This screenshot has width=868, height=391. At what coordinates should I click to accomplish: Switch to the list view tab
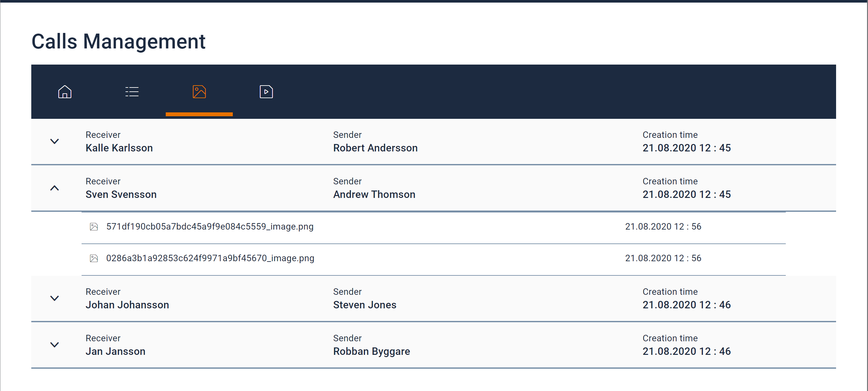(x=132, y=92)
